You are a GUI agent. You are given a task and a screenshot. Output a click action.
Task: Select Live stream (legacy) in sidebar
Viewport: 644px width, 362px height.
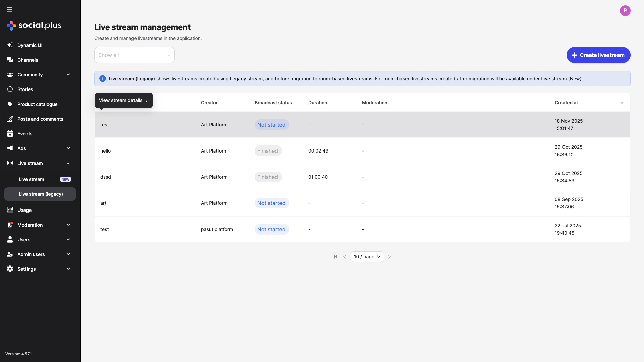pos(40,194)
